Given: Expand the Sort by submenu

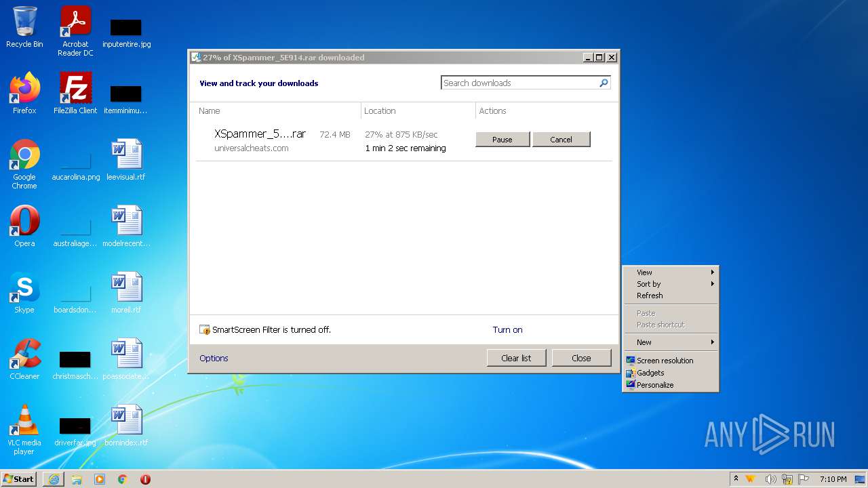Looking at the screenshot, I should (671, 284).
